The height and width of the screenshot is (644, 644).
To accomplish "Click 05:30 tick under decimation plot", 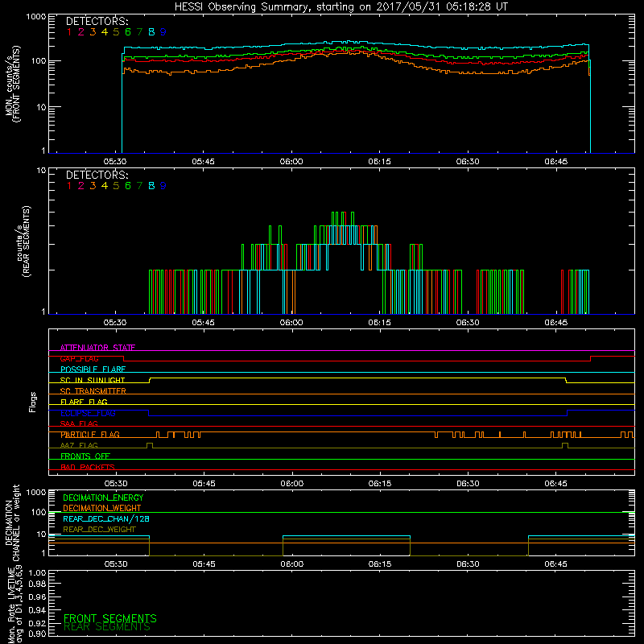I will tap(116, 564).
